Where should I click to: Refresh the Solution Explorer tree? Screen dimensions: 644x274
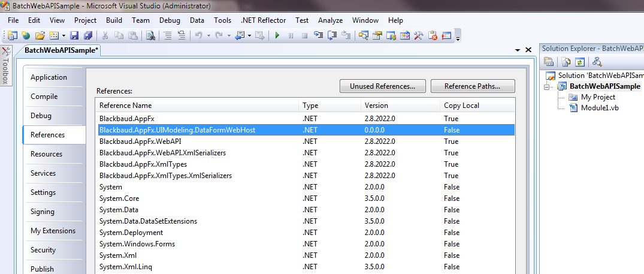(x=579, y=62)
